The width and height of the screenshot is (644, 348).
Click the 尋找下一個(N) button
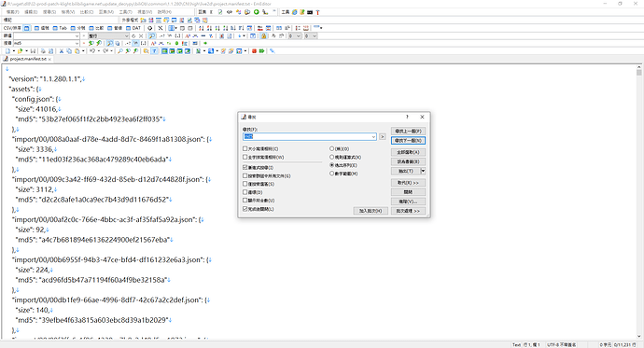point(408,140)
